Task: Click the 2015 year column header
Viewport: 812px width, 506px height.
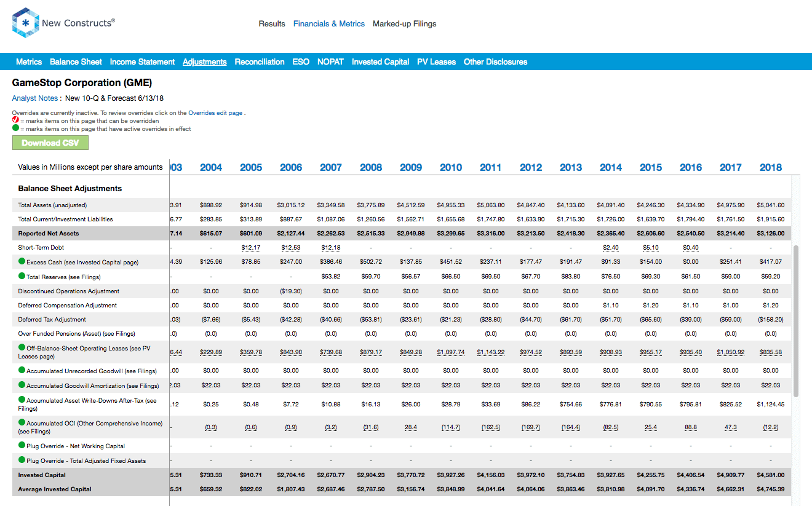Action: pos(651,167)
